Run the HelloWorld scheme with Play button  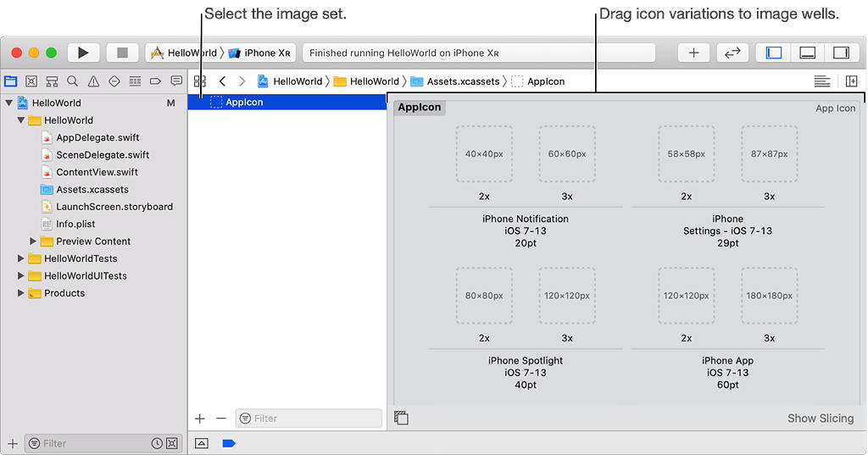83,53
